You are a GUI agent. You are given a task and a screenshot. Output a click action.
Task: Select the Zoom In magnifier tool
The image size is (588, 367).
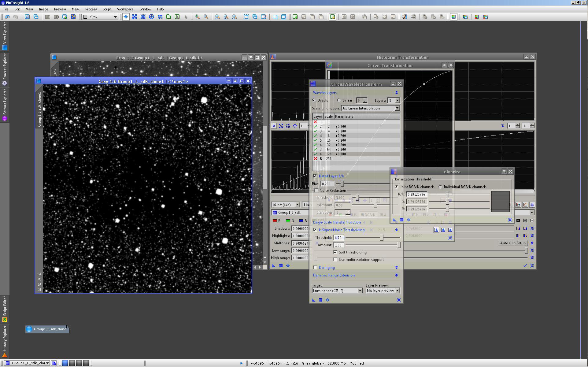pos(198,17)
